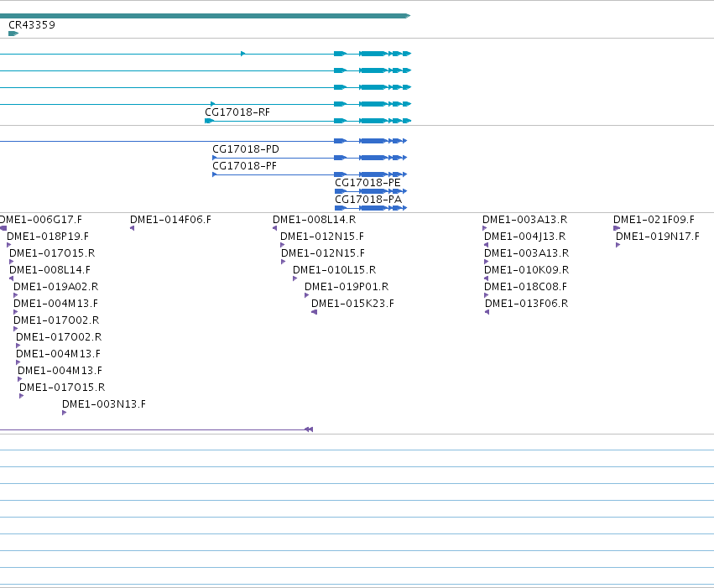Image resolution: width=714 pixels, height=588 pixels.
Task: Click the CG17018-PA coding feature glyph
Action: 371,208
